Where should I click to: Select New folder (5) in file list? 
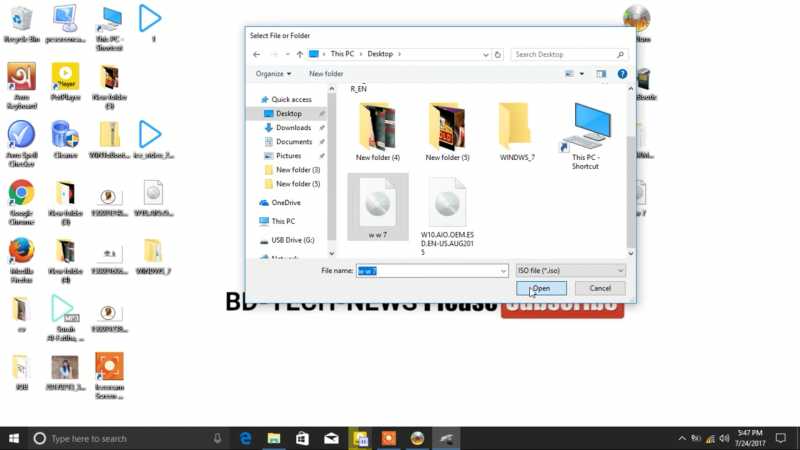click(x=447, y=132)
